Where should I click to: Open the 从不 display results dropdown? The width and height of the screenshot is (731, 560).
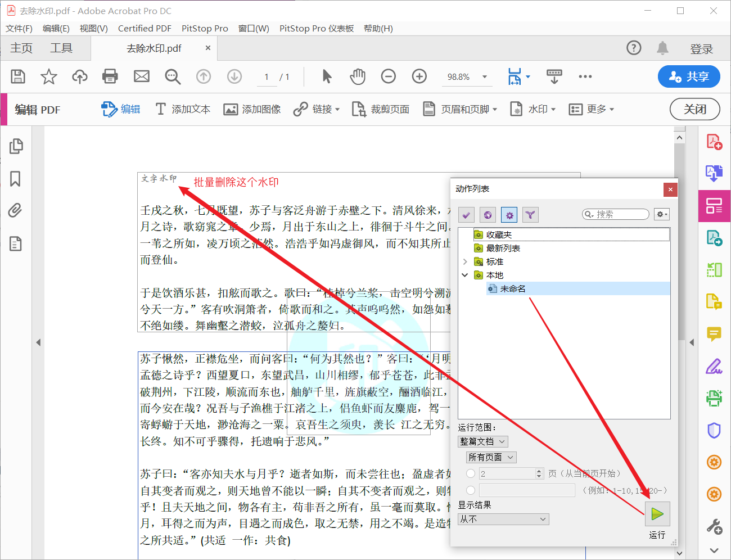click(503, 520)
